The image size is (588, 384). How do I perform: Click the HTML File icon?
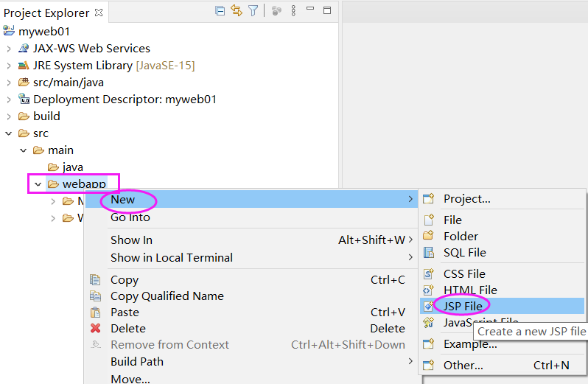pyautogui.click(x=428, y=290)
